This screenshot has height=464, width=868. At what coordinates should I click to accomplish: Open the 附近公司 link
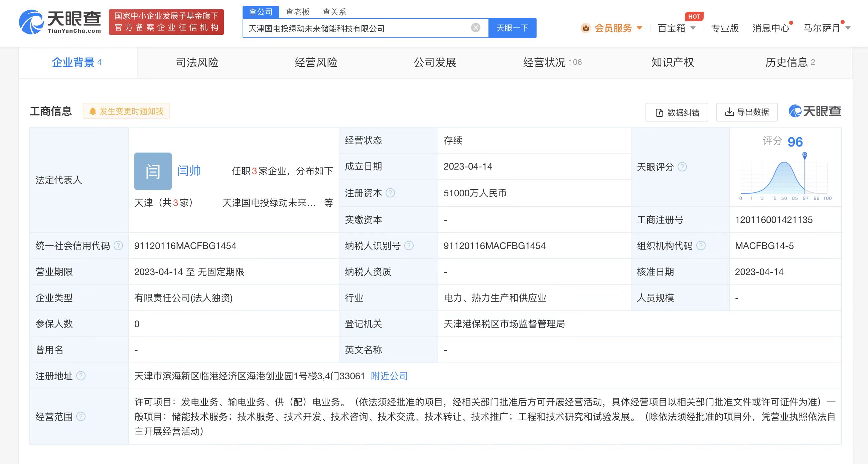[x=389, y=376]
